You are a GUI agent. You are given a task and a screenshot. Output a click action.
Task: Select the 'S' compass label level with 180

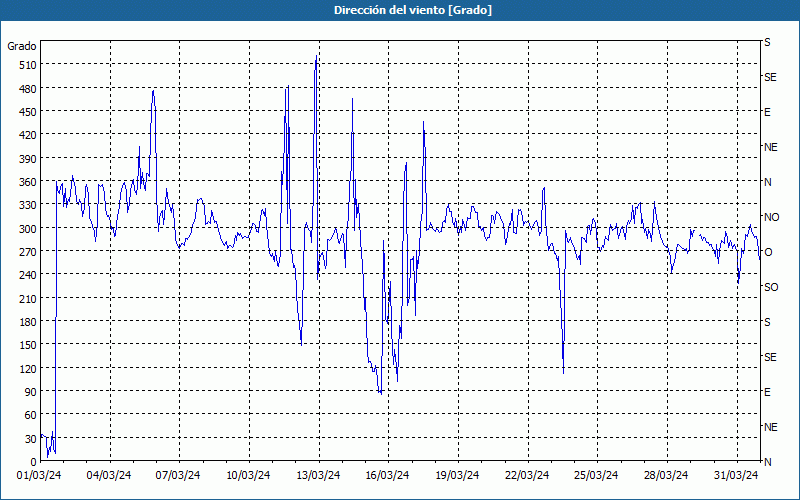(x=767, y=322)
